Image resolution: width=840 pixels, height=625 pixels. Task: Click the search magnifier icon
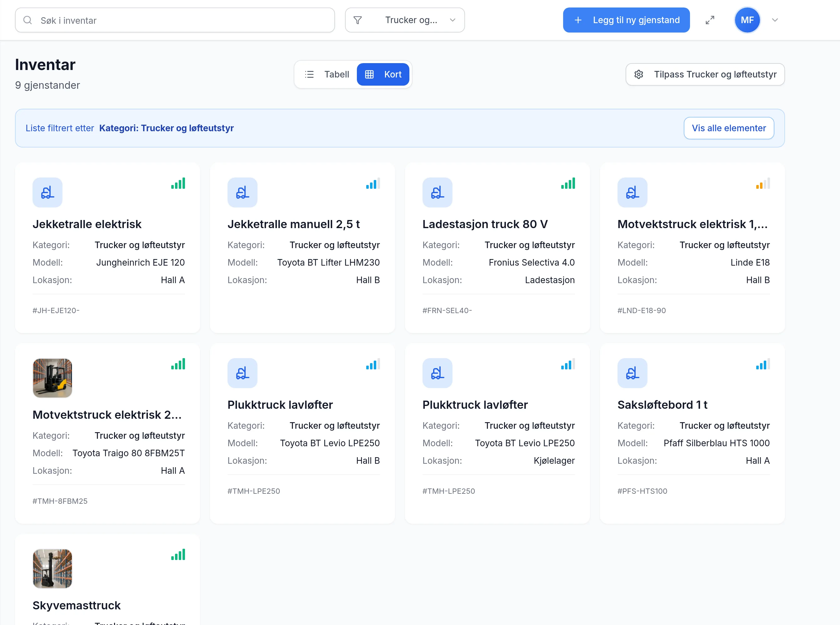pyautogui.click(x=27, y=20)
